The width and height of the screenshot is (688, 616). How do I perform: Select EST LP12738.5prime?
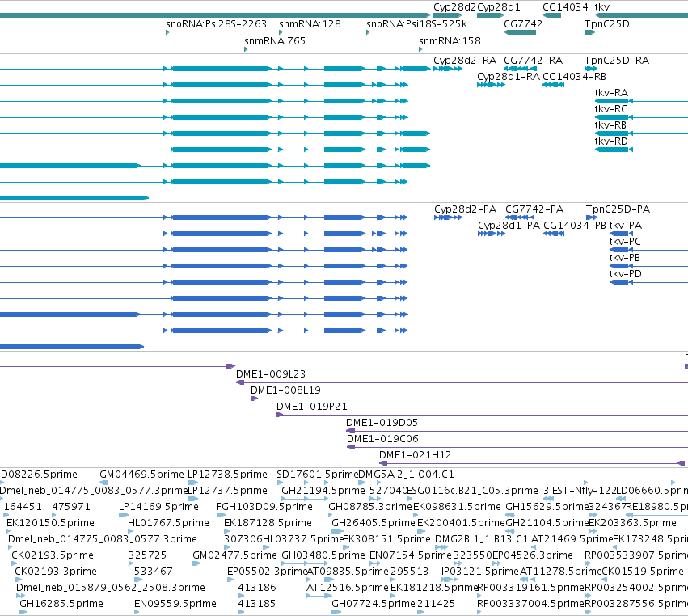pyautogui.click(x=227, y=475)
